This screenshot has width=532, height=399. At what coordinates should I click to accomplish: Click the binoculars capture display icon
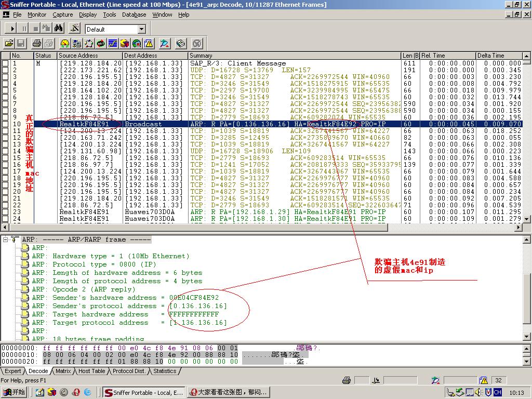click(x=58, y=29)
